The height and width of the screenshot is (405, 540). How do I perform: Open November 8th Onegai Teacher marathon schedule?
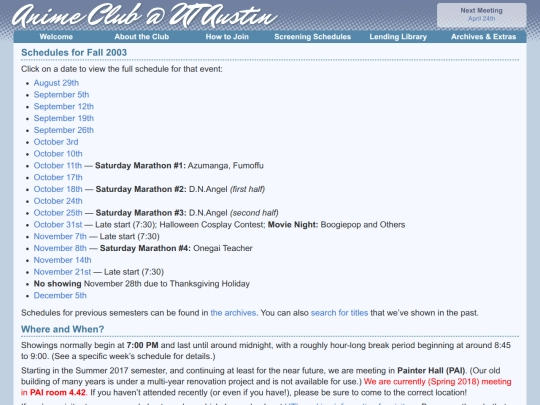(x=60, y=248)
